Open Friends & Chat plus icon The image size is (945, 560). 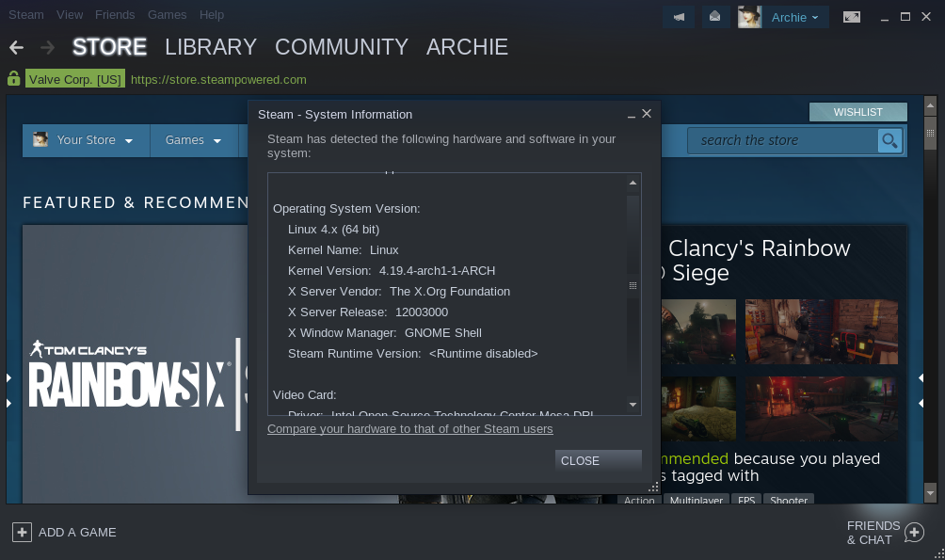pos(914,533)
